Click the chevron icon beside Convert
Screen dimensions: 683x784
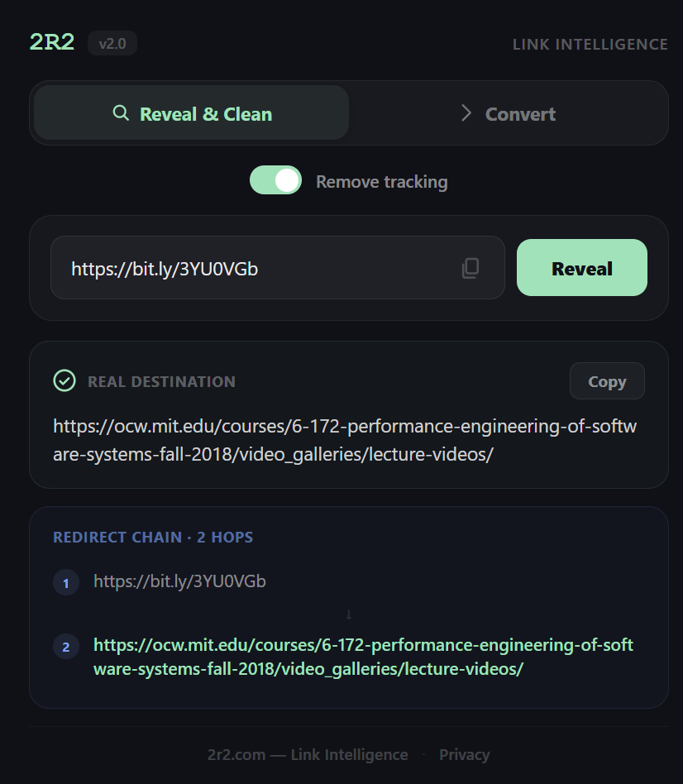coord(466,113)
